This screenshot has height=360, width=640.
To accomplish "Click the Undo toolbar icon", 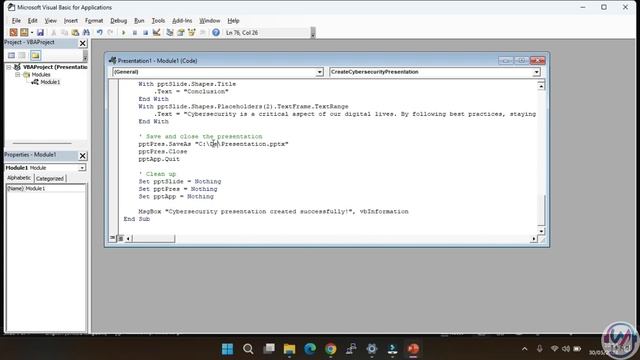I will [x=100, y=32].
